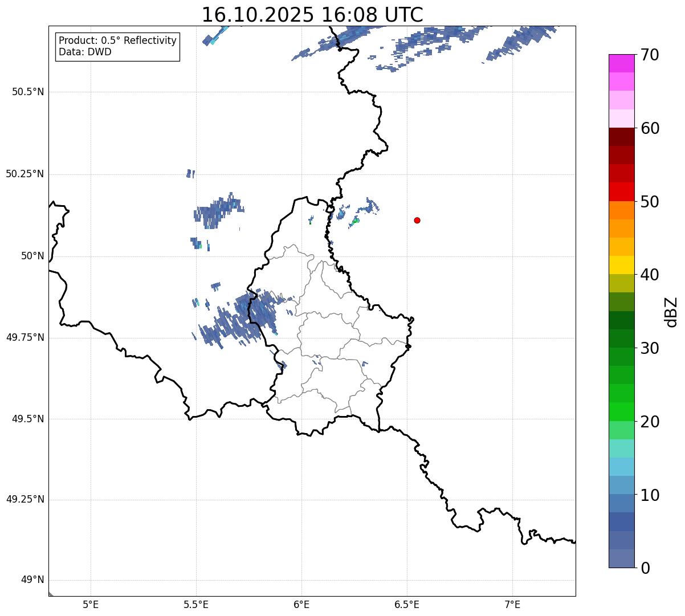This screenshot has width=685, height=616.
Task: Click the 6°E longitude label
Action: point(301,605)
